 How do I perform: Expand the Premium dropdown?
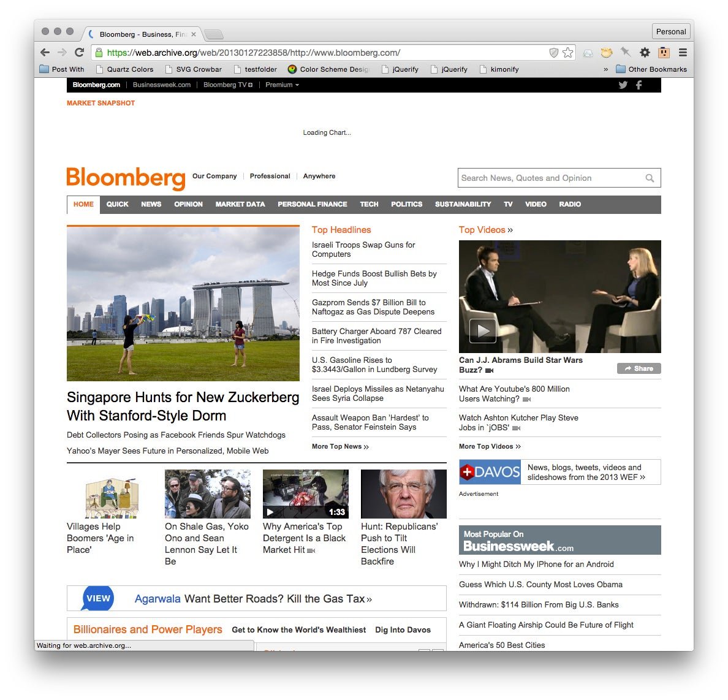point(282,85)
